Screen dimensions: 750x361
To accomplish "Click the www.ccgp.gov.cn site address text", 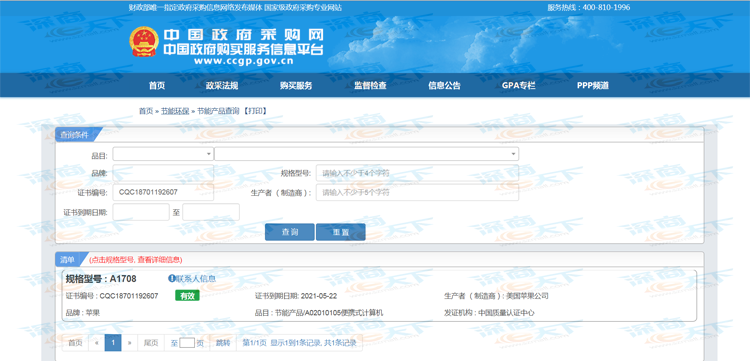I will [x=243, y=61].
